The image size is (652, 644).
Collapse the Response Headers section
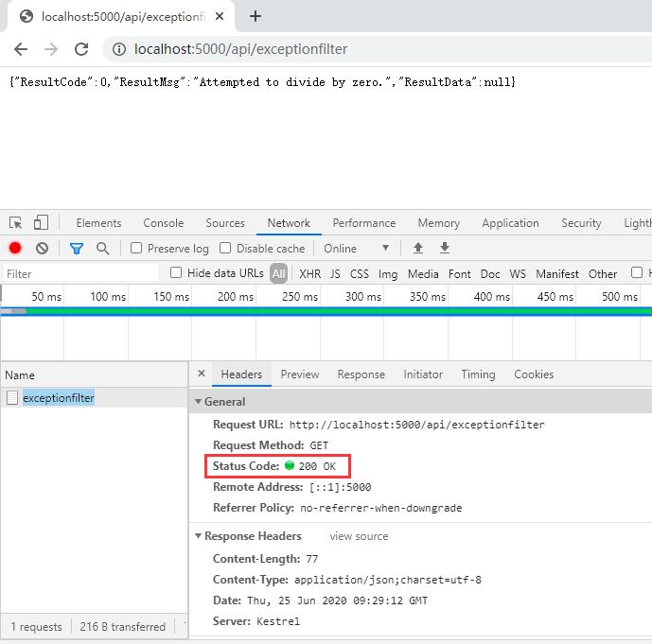click(x=199, y=536)
